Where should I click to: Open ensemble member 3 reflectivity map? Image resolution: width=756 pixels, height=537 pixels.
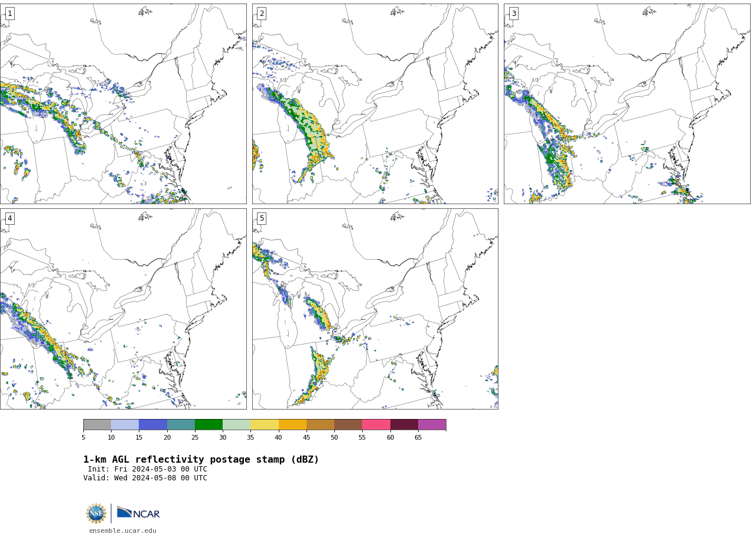(627, 104)
